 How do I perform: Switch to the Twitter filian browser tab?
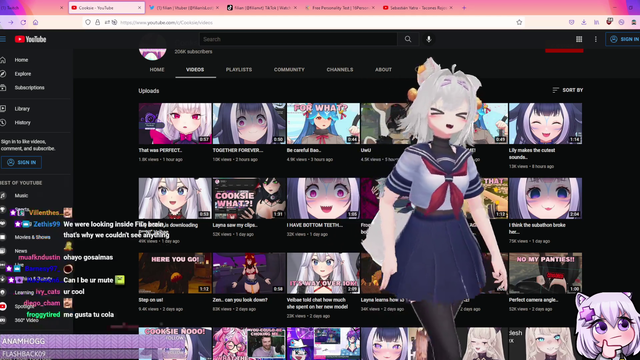(x=183, y=8)
